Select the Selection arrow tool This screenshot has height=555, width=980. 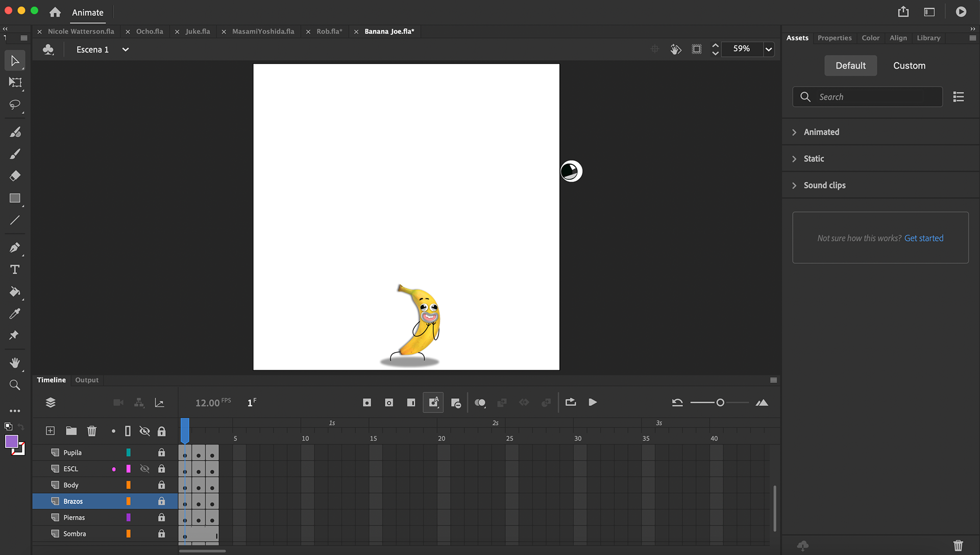pos(15,61)
